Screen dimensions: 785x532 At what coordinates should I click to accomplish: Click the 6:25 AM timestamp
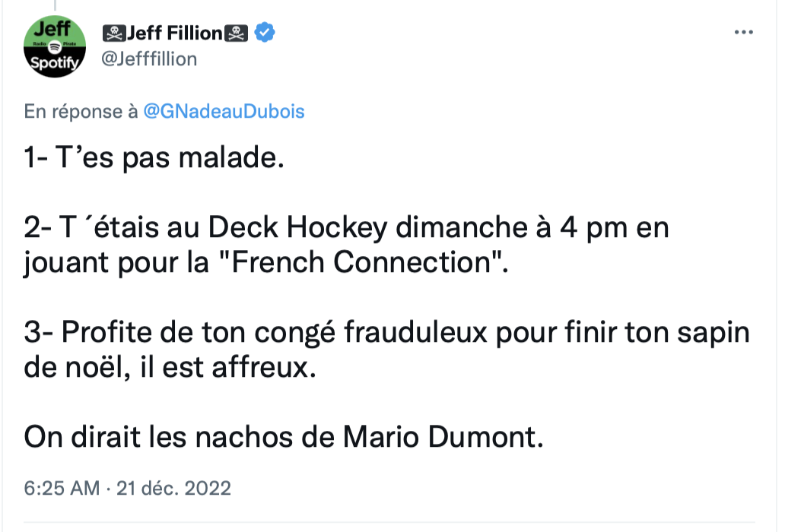62,488
